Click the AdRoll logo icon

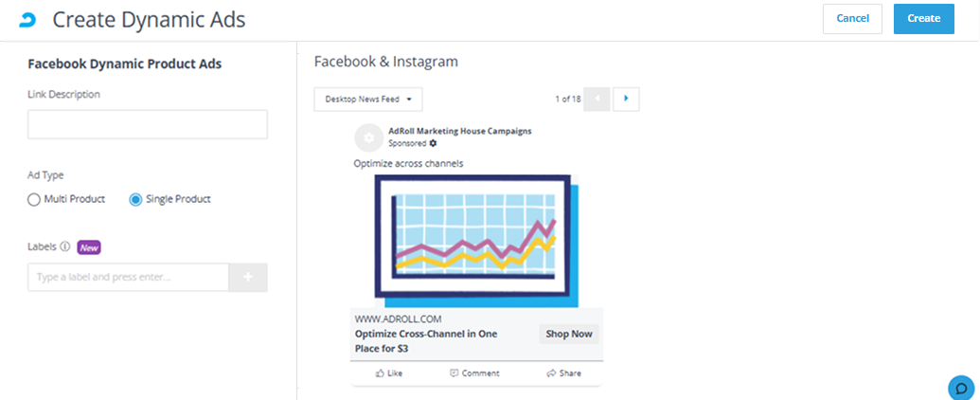[x=27, y=20]
